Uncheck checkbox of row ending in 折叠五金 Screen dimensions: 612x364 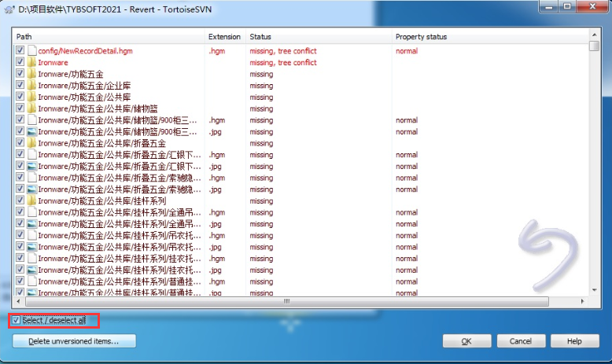(20, 142)
